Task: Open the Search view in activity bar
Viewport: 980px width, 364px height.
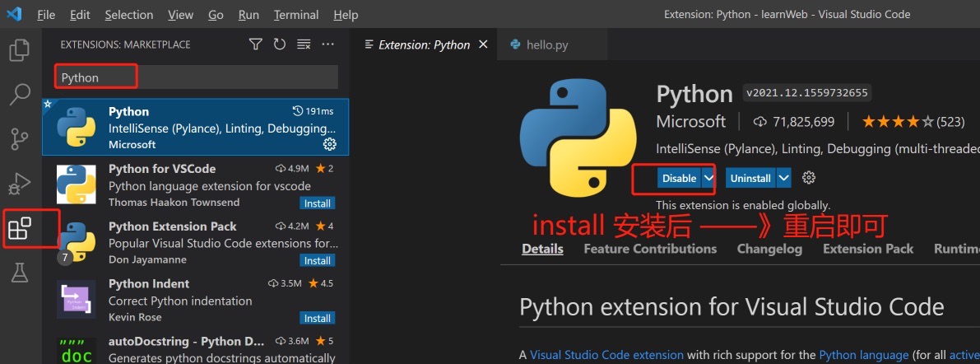Action: click(x=20, y=95)
